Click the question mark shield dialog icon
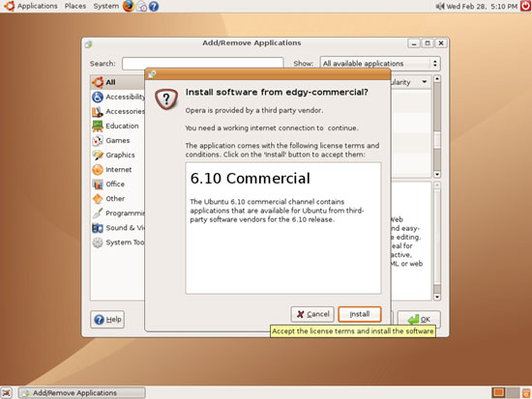 (x=166, y=99)
